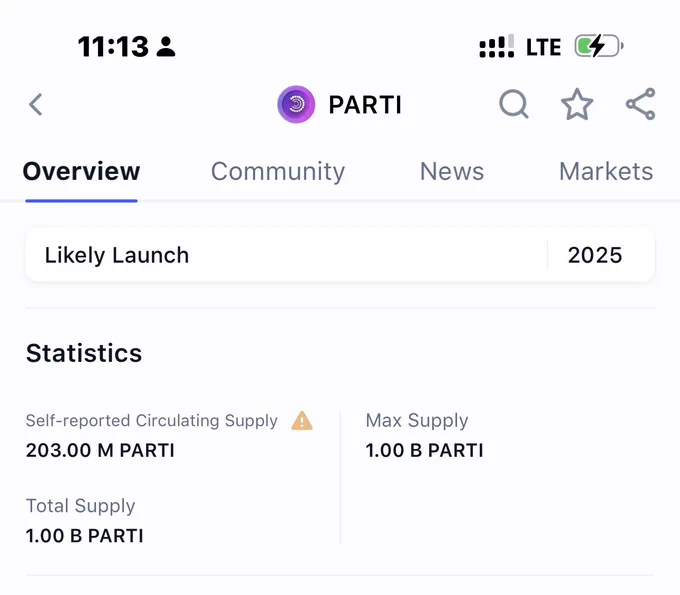The height and width of the screenshot is (595, 680).
Task: Switch to the Community tab
Action: pyautogui.click(x=278, y=172)
